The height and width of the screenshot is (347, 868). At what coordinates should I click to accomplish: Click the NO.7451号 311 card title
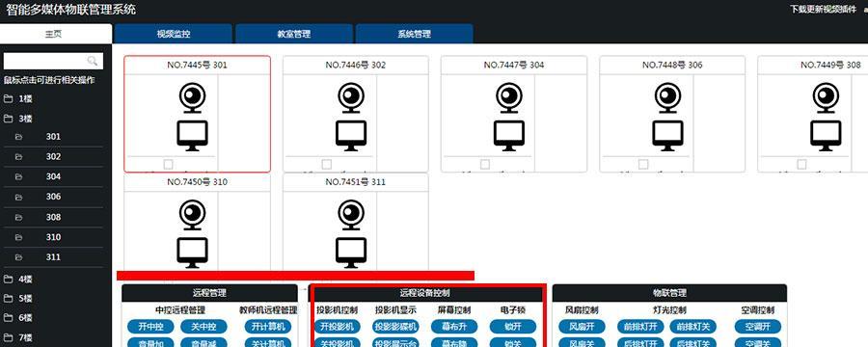355,182
